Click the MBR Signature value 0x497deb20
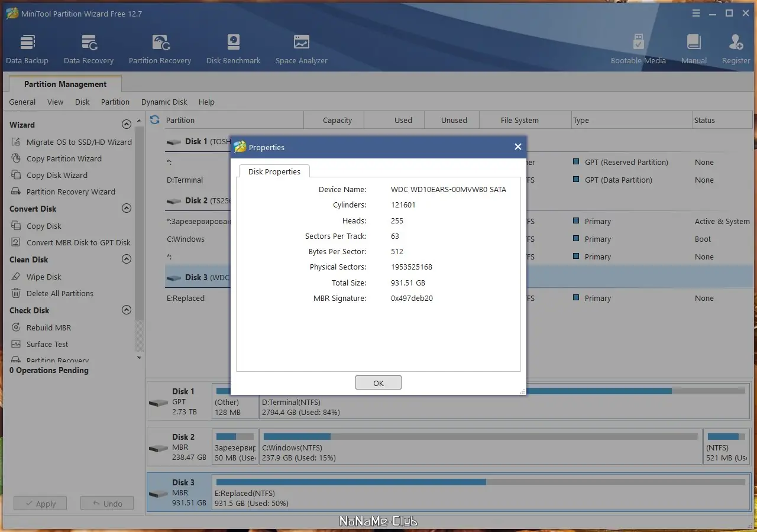Image resolution: width=757 pixels, height=532 pixels. (412, 299)
